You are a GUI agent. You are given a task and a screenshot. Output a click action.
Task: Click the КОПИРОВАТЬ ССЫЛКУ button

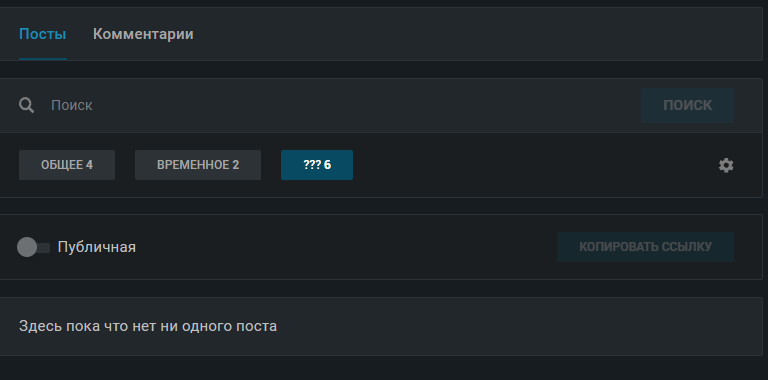pyautogui.click(x=645, y=247)
